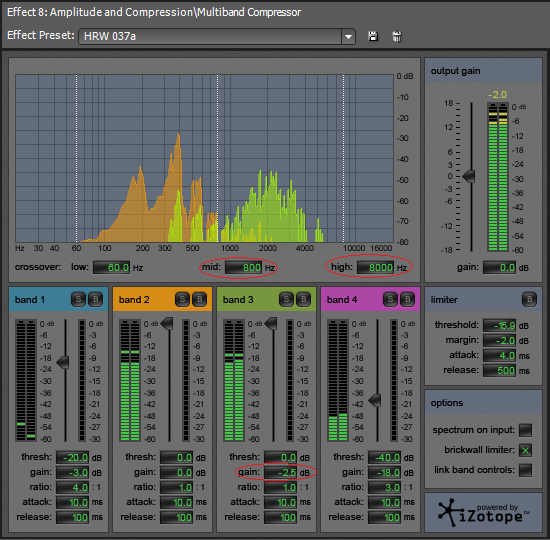Enable spectrum on input checkbox

coord(525,430)
